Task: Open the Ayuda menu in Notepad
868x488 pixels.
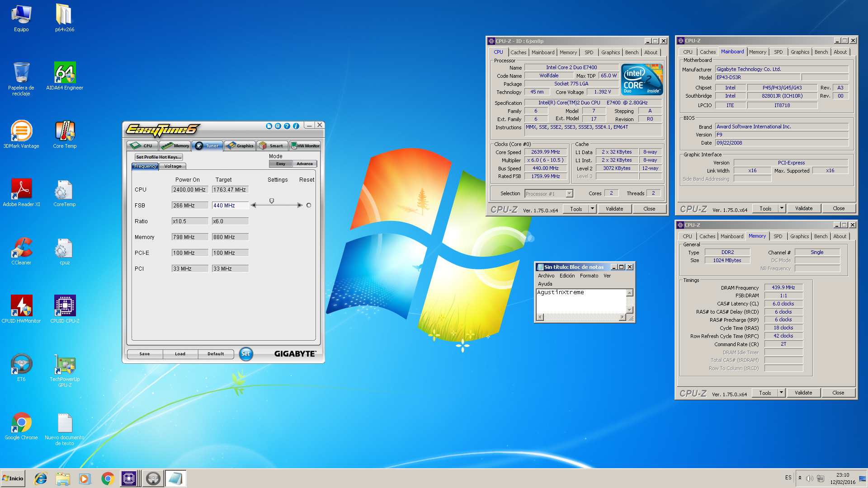Action: [x=545, y=284]
